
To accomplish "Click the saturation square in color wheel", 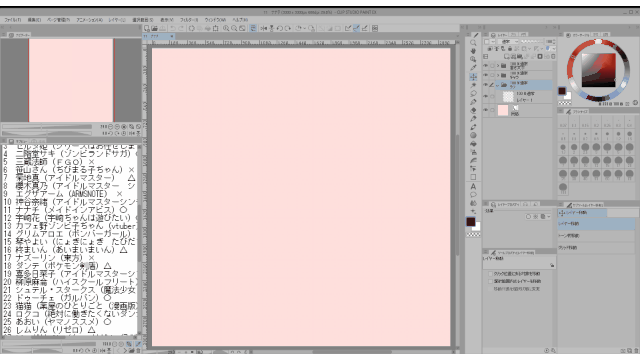I will click(598, 70).
